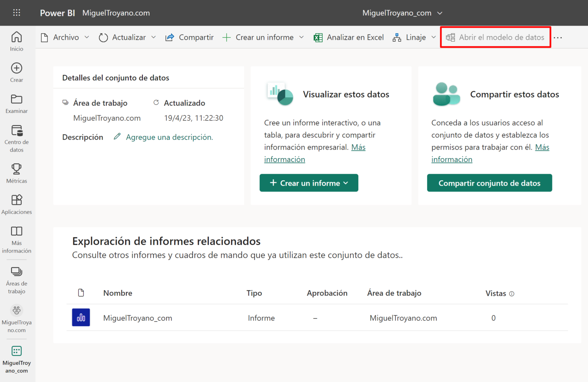This screenshot has height=382, width=588.
Task: Click the pencil icon beside Descripción
Action: click(117, 137)
